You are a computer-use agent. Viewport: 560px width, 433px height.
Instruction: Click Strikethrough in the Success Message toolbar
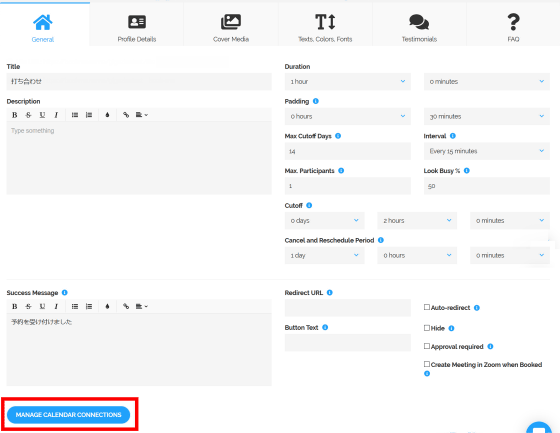coord(28,307)
